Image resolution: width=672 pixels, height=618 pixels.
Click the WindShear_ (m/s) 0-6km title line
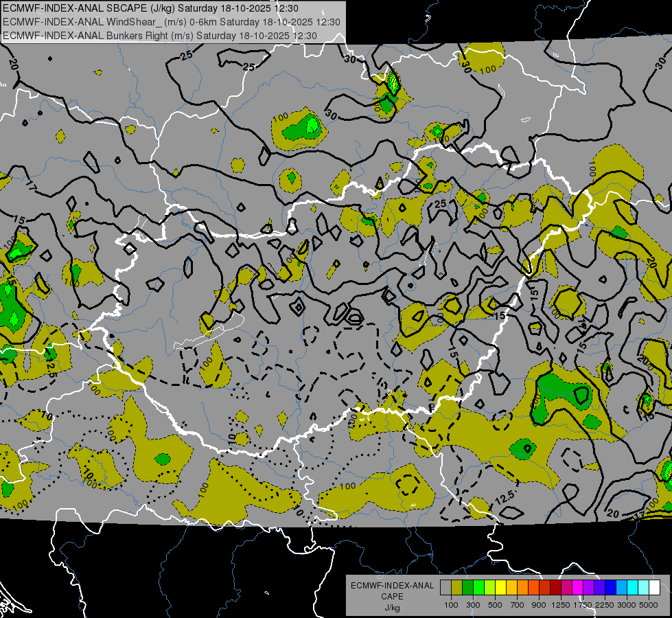(172, 22)
